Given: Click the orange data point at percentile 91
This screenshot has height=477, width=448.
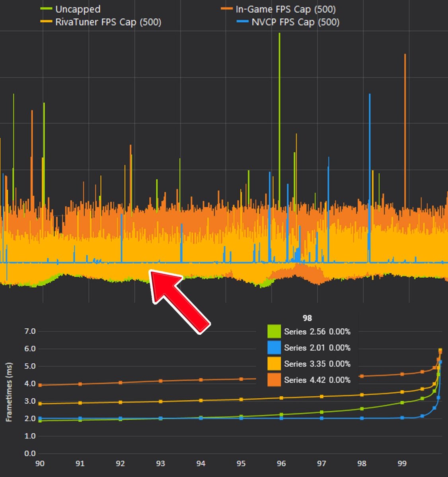Looking at the screenshot, I should point(80,384).
